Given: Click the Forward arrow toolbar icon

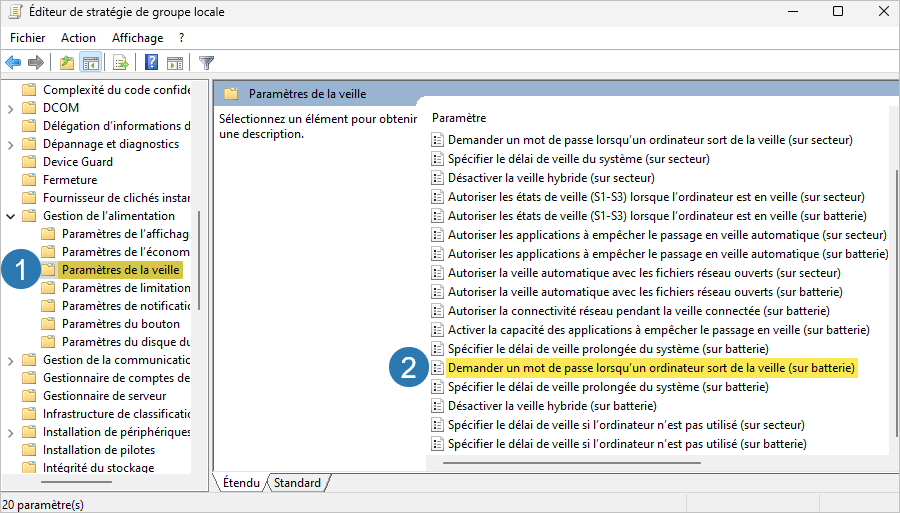Looking at the screenshot, I should pyautogui.click(x=36, y=63).
